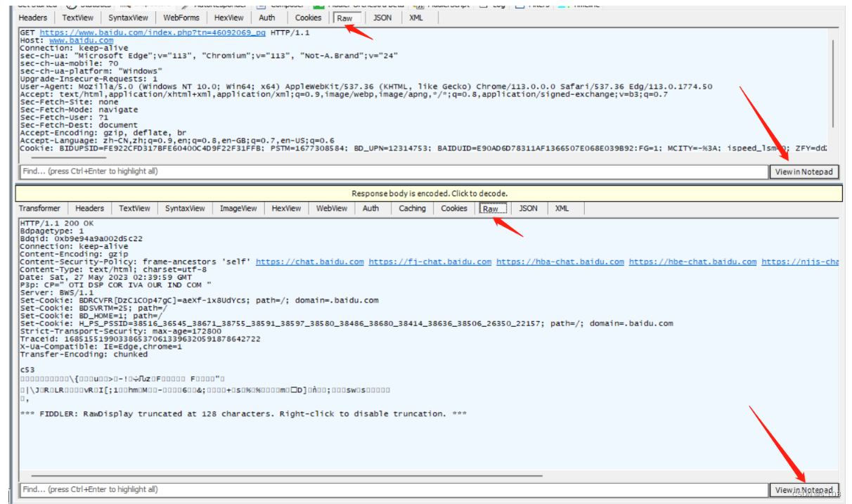Click the 'X-Ua-Compatible: IE=Edge,chrome=1' line
This screenshot has width=852, height=504.
[x=101, y=347]
